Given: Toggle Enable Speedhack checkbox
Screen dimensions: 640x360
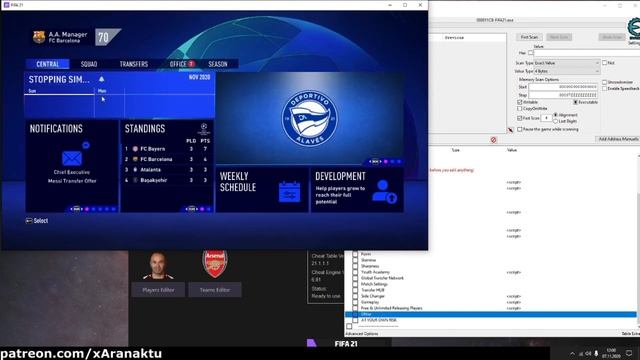Looking at the screenshot, I should coord(604,89).
